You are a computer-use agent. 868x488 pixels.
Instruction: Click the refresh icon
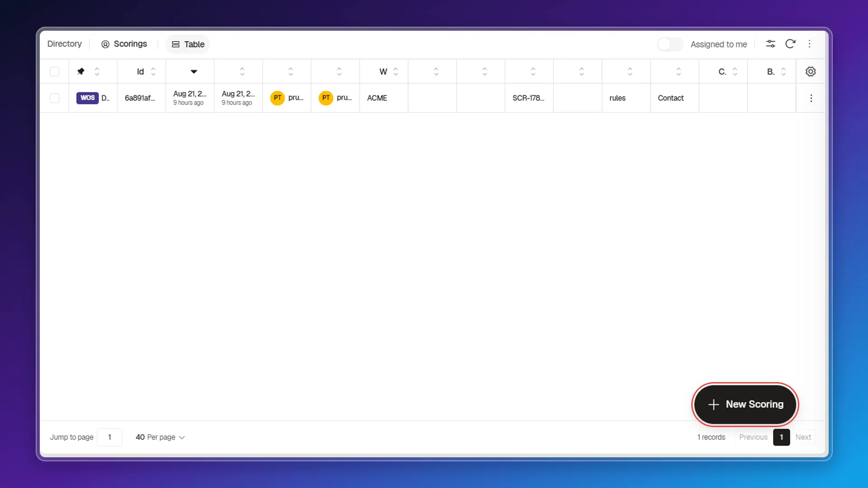790,44
